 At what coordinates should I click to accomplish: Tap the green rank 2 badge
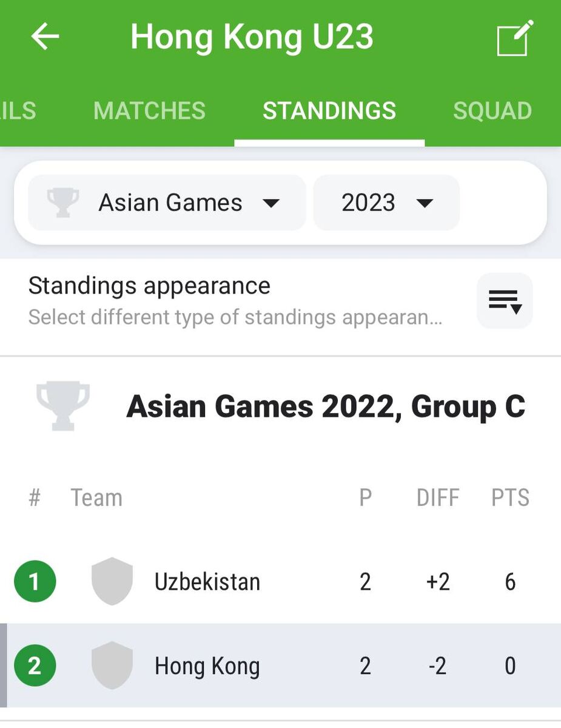click(35, 666)
